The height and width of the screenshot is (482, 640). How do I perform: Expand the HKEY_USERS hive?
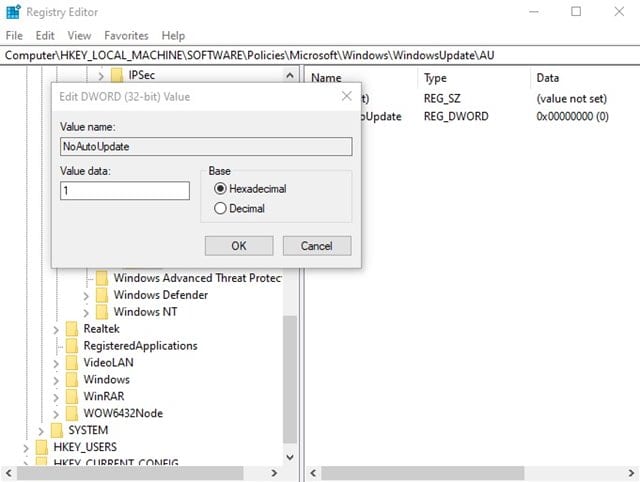pos(24,447)
